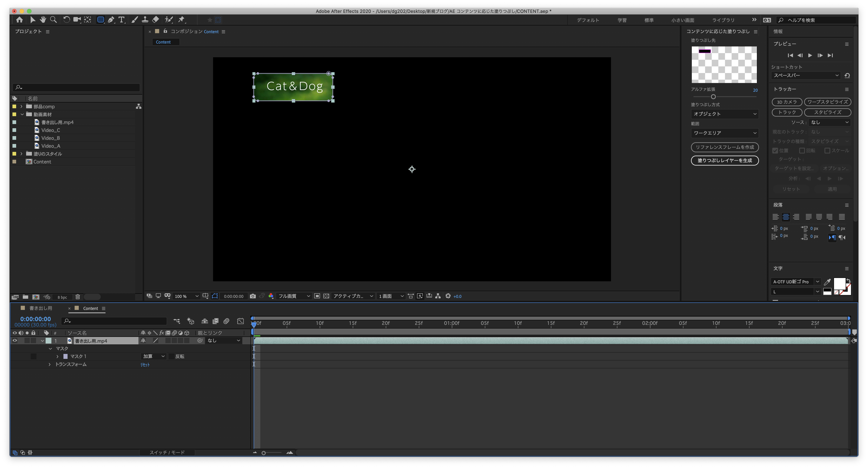
Task: Open the フル画質 resolution dropdown
Action: pos(294,296)
